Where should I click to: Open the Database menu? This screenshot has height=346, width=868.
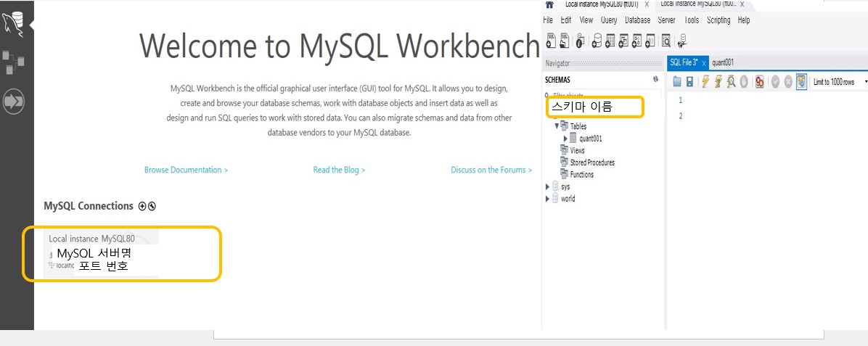click(638, 20)
